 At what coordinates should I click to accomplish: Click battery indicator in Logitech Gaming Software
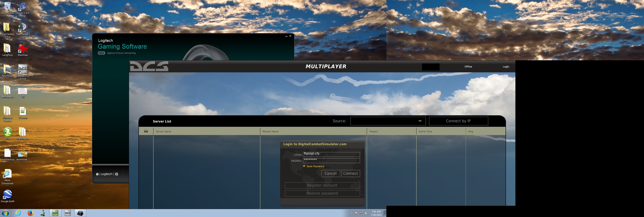pos(101,53)
